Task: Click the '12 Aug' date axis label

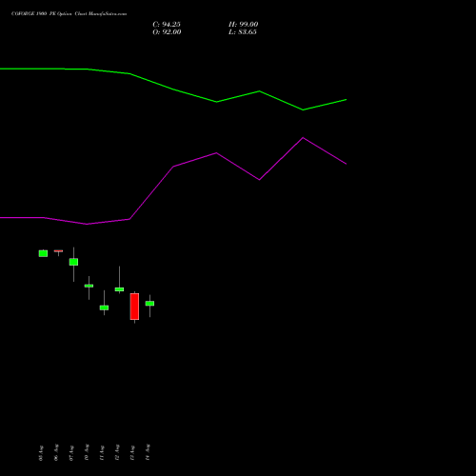Action: pos(117,452)
